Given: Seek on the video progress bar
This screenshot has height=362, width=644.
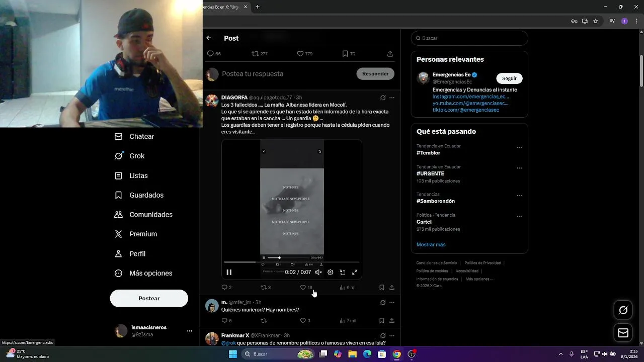Looking at the screenshot, I should tap(292, 262).
